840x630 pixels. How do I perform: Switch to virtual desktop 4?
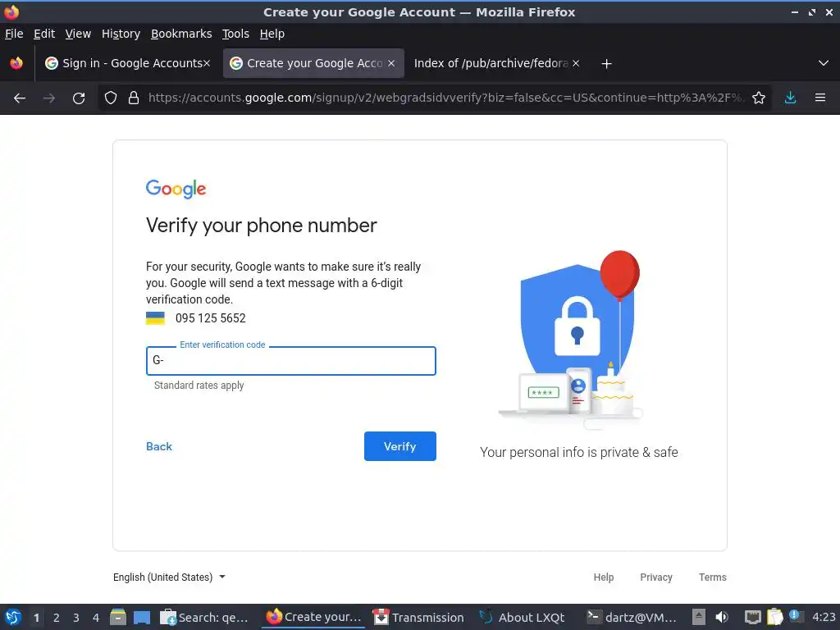[x=96, y=618]
